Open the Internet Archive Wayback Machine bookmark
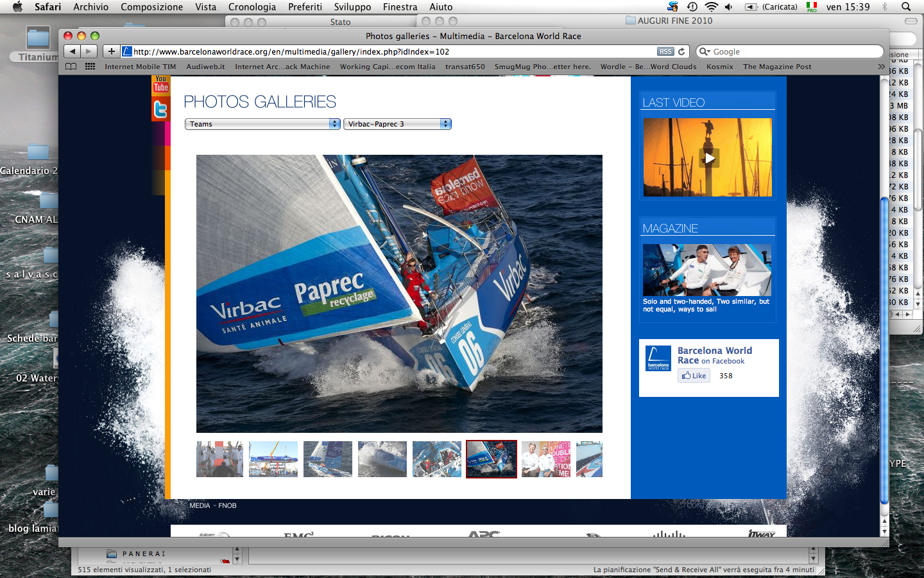924x578 pixels. tap(282, 66)
